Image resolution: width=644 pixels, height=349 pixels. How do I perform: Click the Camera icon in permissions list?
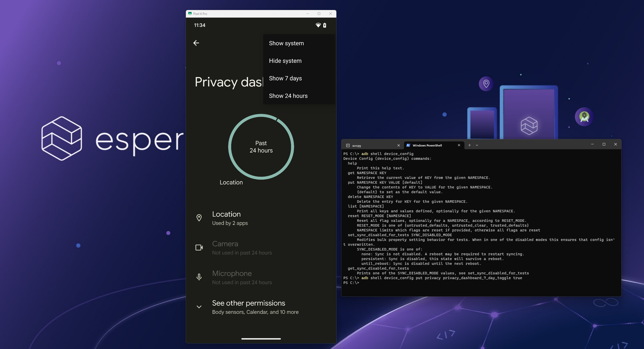point(199,247)
